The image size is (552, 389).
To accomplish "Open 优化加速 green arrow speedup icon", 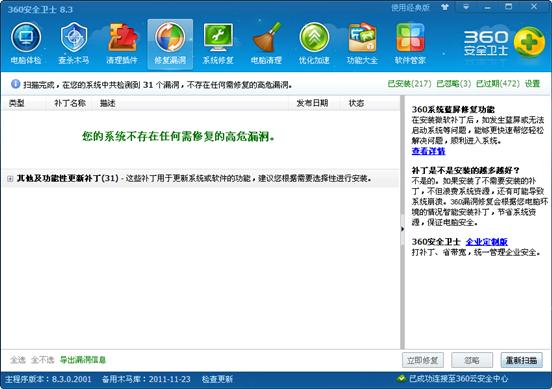I will [x=314, y=43].
